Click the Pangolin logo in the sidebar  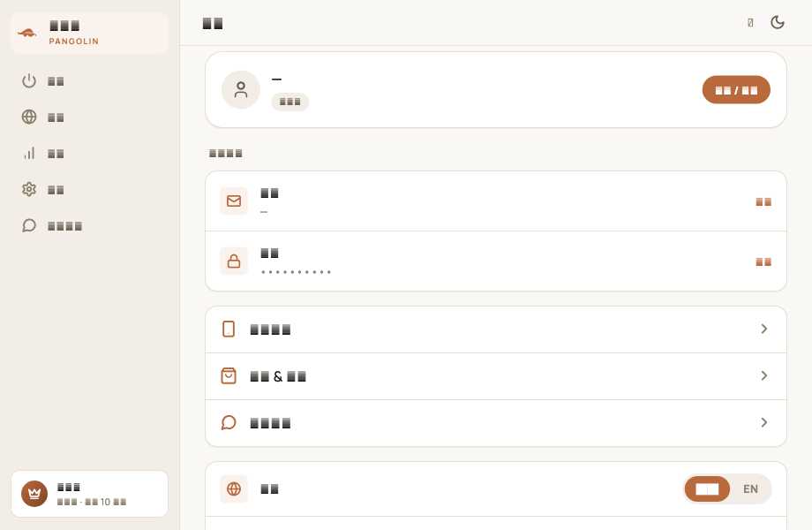[27, 34]
